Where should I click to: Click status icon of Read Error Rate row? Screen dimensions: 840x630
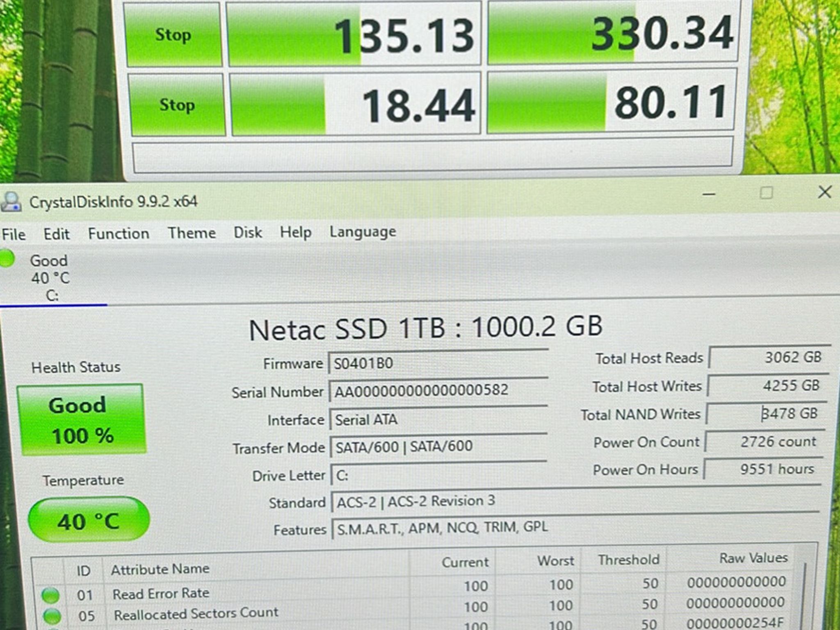tap(51, 595)
